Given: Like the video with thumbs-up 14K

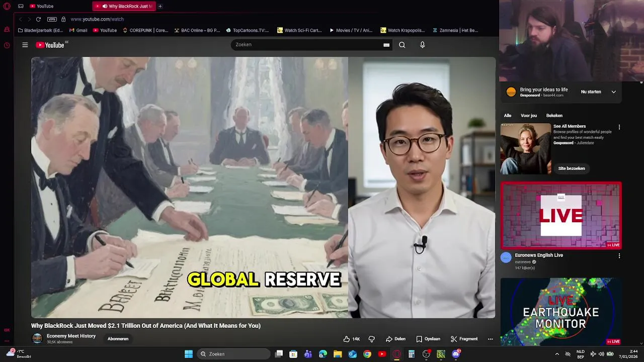Looking at the screenshot, I should (352, 339).
